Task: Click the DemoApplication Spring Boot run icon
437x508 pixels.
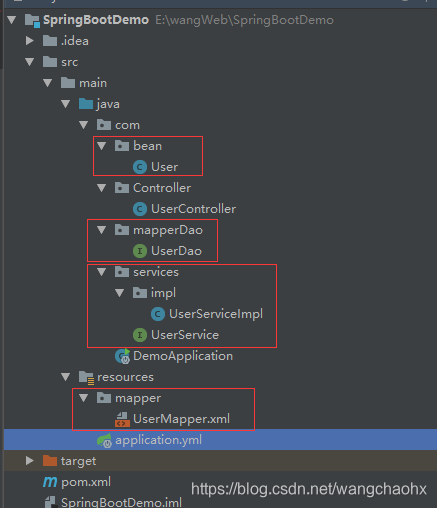Action: (123, 356)
